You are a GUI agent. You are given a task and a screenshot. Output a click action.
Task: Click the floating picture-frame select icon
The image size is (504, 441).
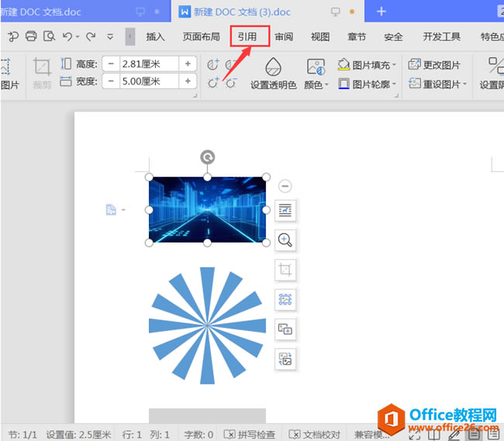[285, 300]
